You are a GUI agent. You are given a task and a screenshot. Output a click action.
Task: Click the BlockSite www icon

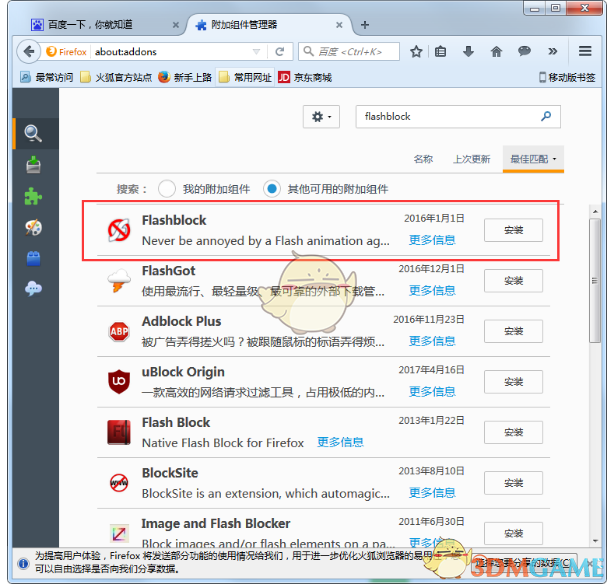coord(119,482)
